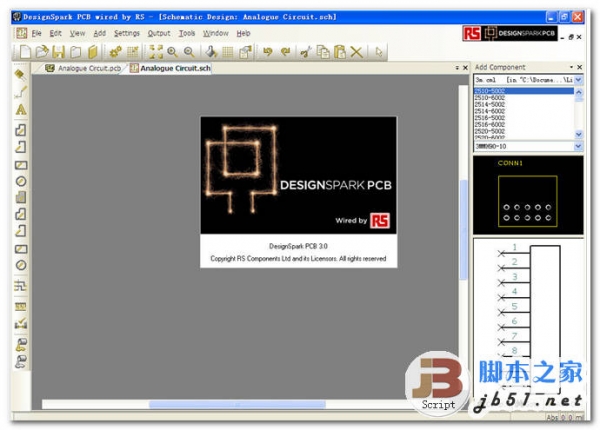Image resolution: width=600 pixels, height=430 pixels.
Task: Click the Zoom to fit arrows icon
Action: click(x=156, y=52)
